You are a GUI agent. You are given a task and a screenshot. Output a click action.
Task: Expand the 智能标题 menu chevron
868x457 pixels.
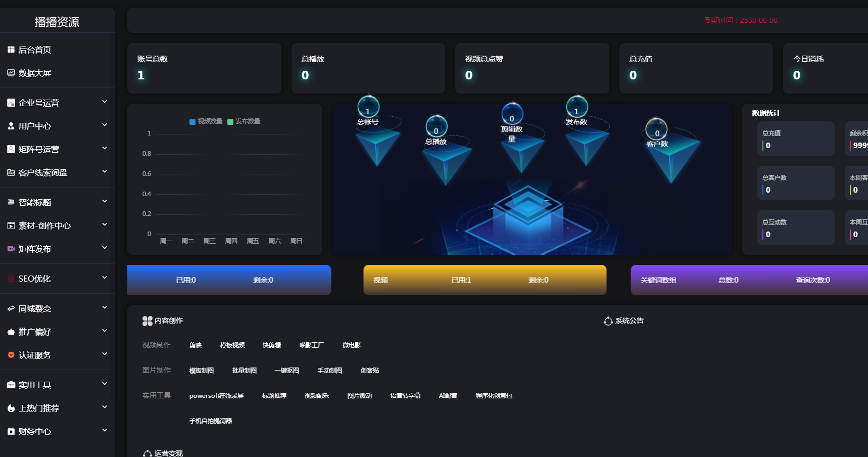(105, 201)
